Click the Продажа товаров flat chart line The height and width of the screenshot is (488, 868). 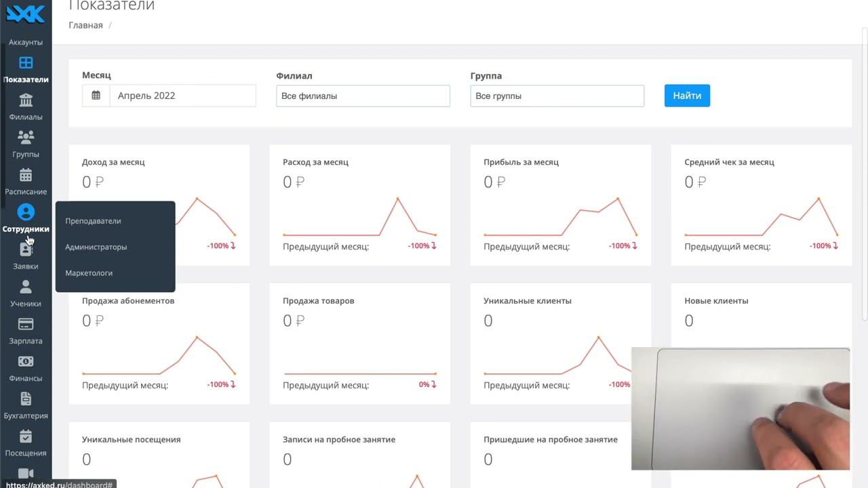[x=359, y=373]
